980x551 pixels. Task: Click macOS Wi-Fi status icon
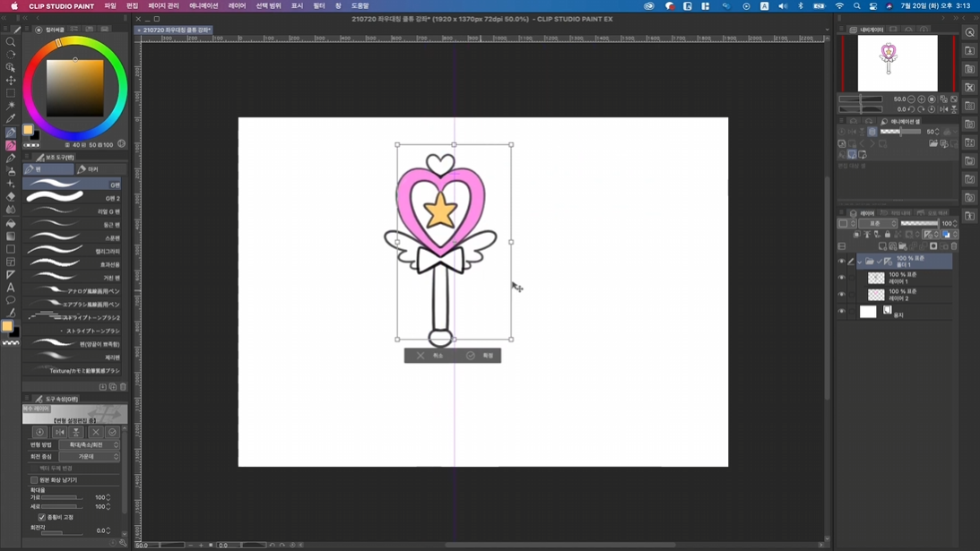pos(839,5)
